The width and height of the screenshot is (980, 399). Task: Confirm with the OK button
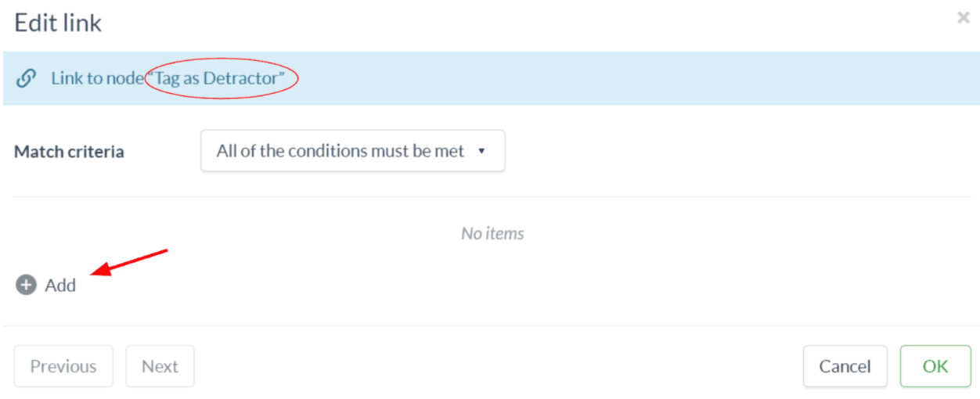click(x=935, y=366)
